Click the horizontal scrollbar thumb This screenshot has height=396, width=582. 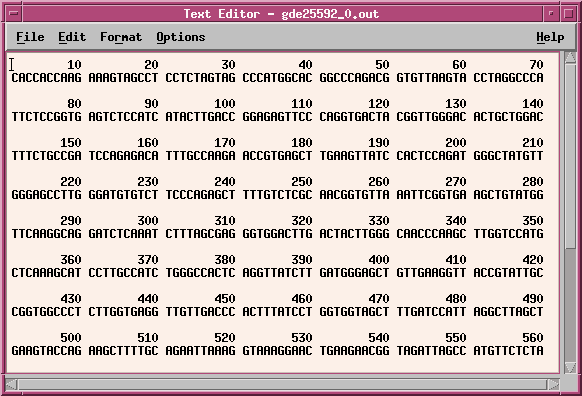coord(282,384)
